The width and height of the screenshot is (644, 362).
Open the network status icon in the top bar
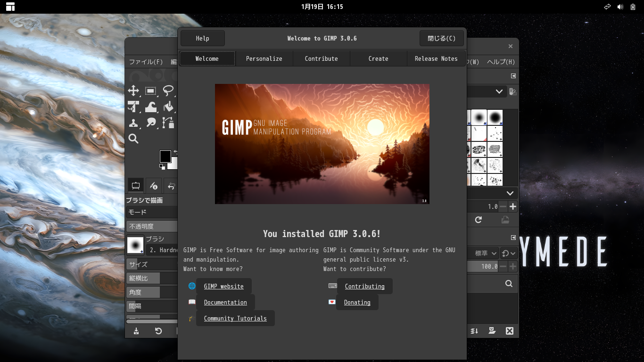[x=607, y=7]
